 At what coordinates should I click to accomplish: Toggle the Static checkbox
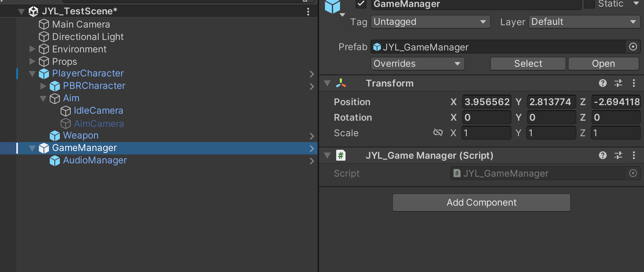coord(590,4)
